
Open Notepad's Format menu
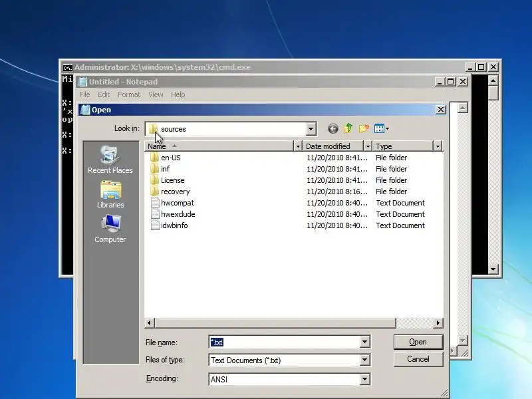[129, 94]
